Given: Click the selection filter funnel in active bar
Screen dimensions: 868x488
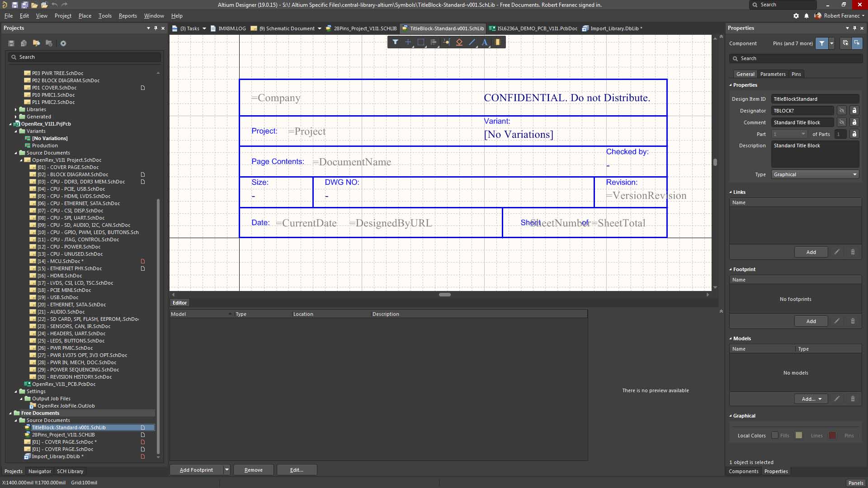Looking at the screenshot, I should click(x=395, y=42).
